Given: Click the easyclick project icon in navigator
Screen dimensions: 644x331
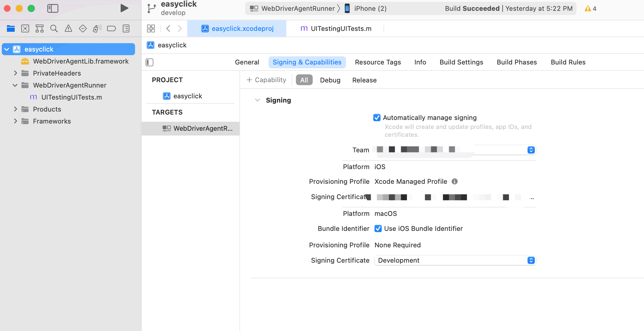Looking at the screenshot, I should [x=17, y=49].
